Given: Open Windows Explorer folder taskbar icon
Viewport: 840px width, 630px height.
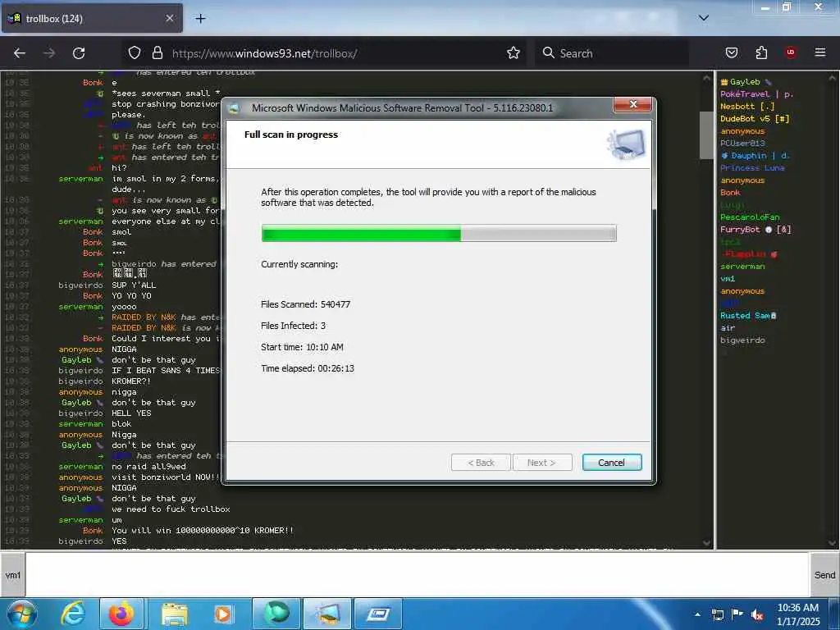Looking at the screenshot, I should (174, 614).
